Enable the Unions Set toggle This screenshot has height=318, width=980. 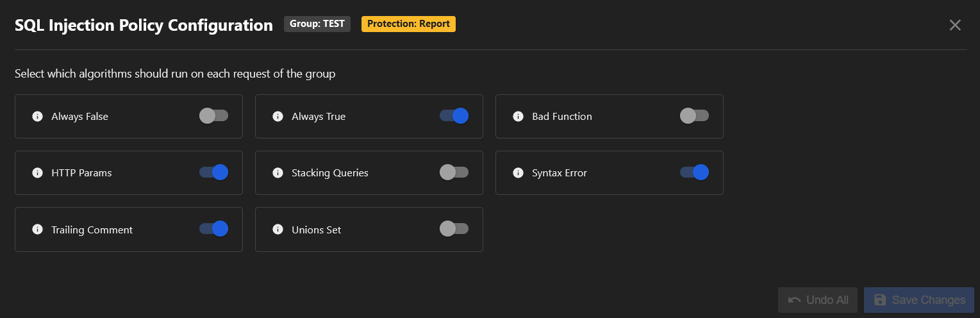pyautogui.click(x=454, y=229)
